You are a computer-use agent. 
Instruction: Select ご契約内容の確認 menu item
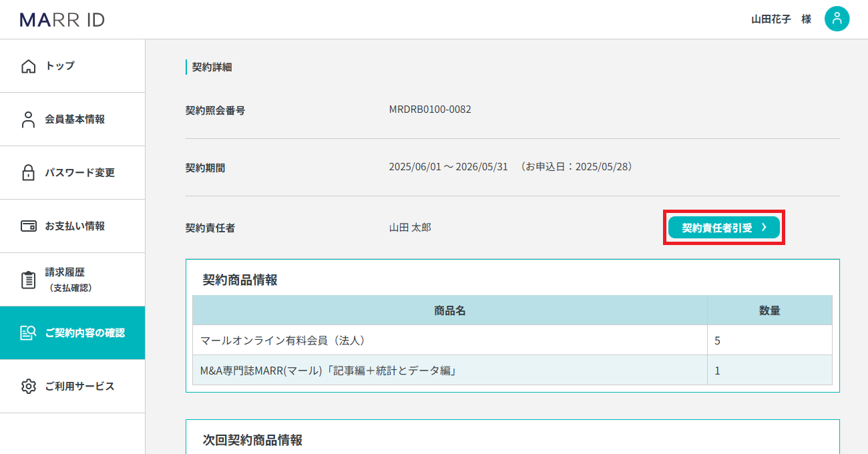[72, 333]
